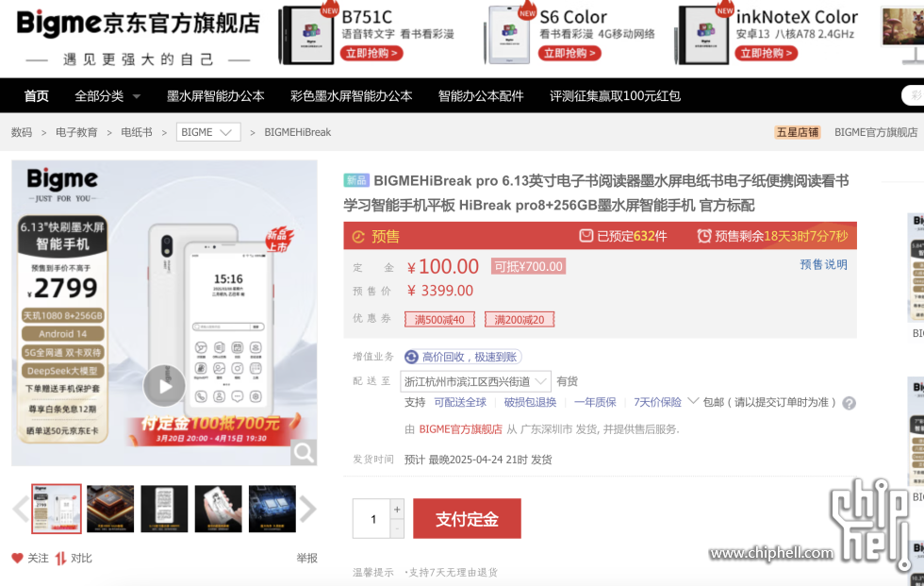The height and width of the screenshot is (586, 924).
Task: Click 对比 to compare product
Action: click(x=81, y=558)
